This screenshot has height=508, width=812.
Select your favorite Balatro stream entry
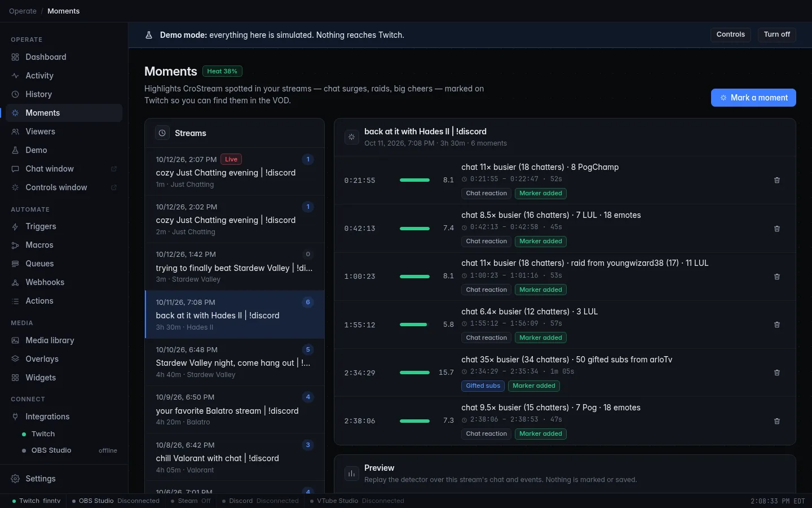click(x=235, y=410)
